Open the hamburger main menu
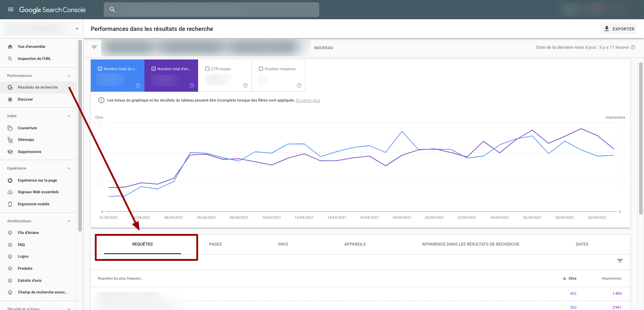 tap(11, 9)
